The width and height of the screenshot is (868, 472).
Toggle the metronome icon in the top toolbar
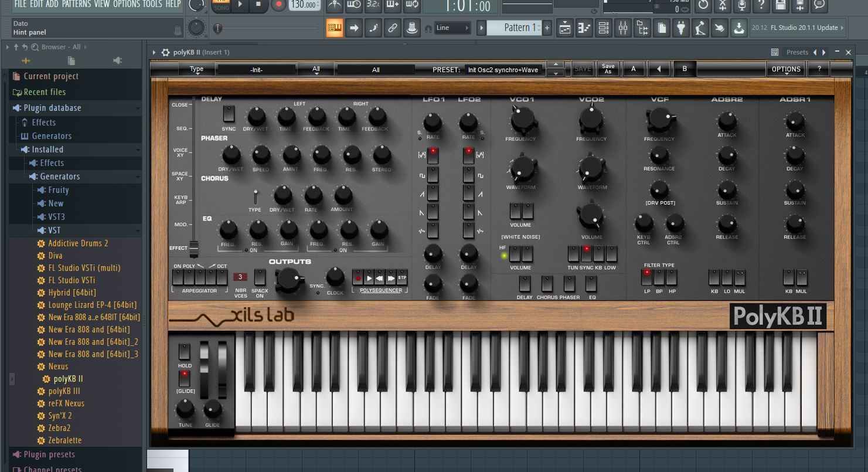tap(335, 5)
